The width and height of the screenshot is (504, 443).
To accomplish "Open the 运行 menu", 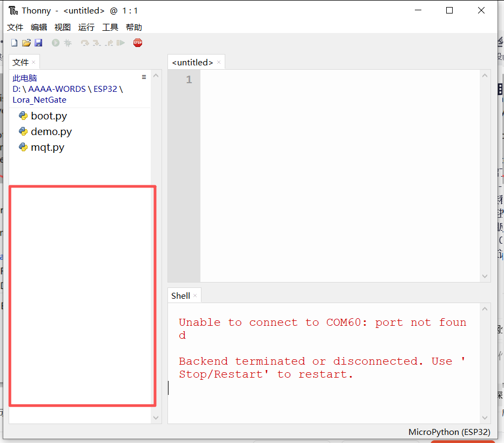I will [x=86, y=27].
